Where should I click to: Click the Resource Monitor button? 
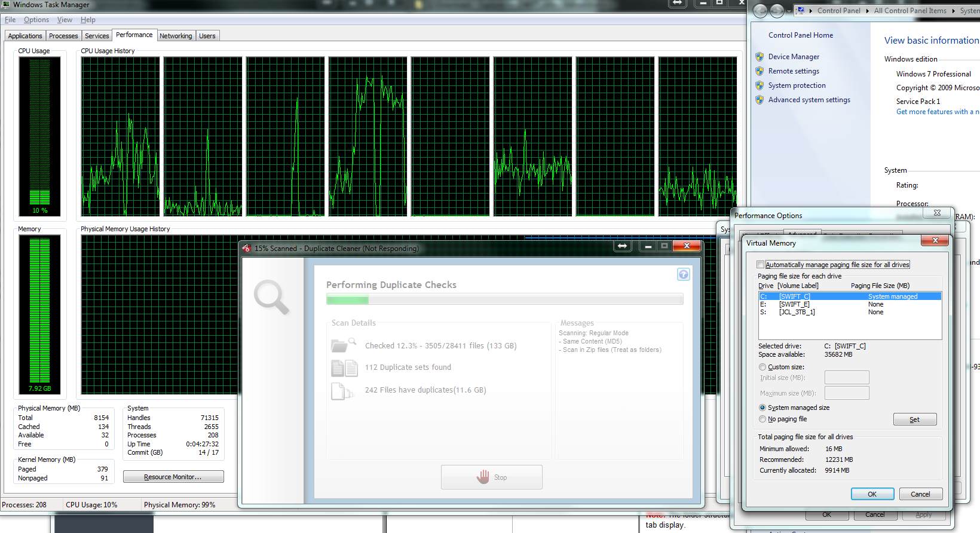tap(173, 477)
